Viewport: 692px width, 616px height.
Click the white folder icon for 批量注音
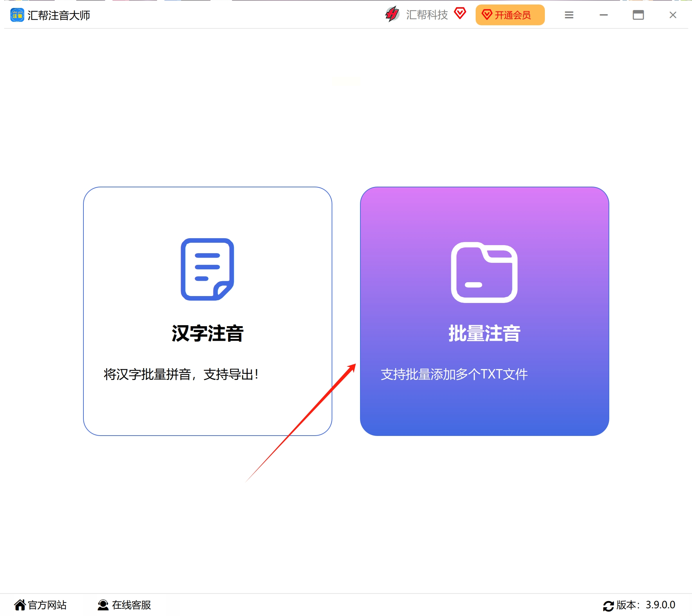(x=484, y=272)
